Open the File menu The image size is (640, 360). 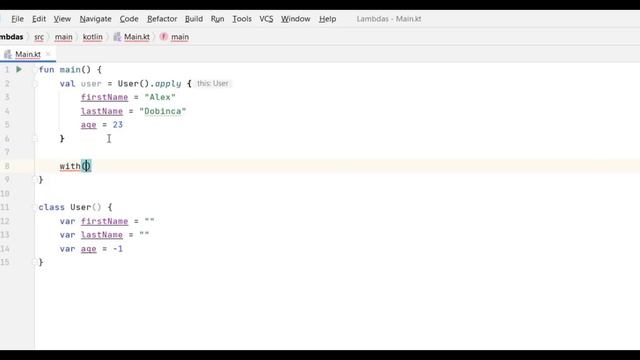(18, 19)
